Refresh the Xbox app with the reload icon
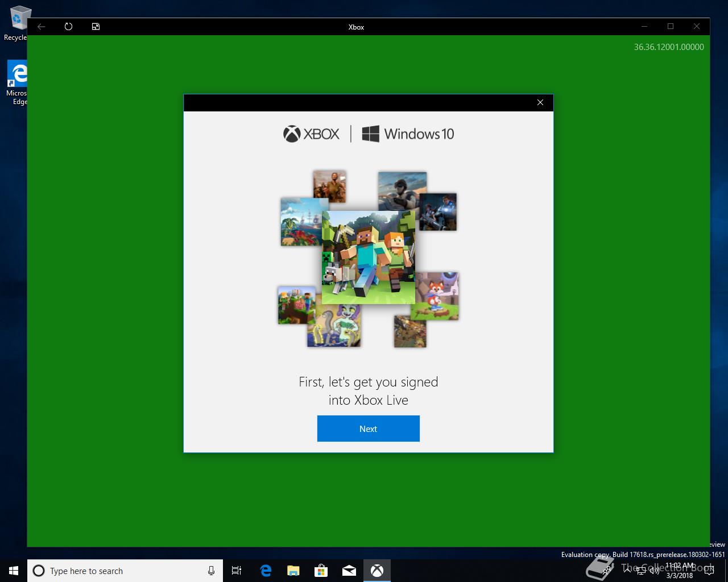 (x=68, y=27)
